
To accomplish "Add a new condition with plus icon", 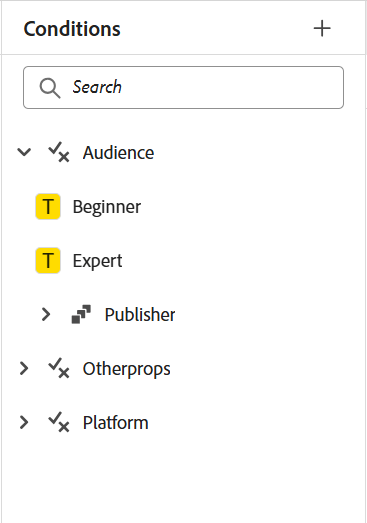I will coord(322,28).
